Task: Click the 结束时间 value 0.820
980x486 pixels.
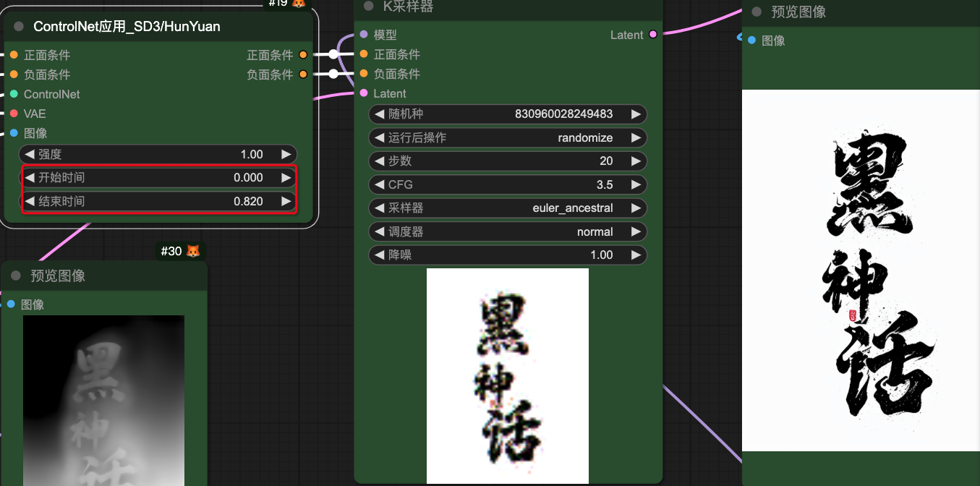Action: 248,201
